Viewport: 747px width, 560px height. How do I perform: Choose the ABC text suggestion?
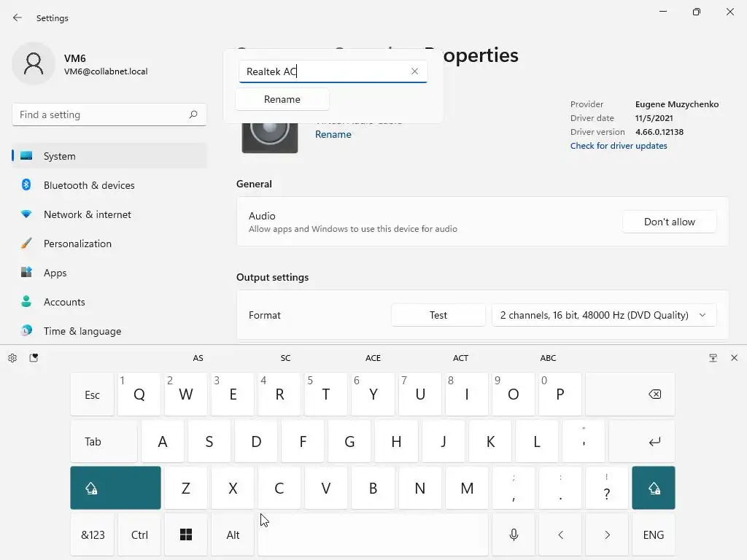[548, 357]
